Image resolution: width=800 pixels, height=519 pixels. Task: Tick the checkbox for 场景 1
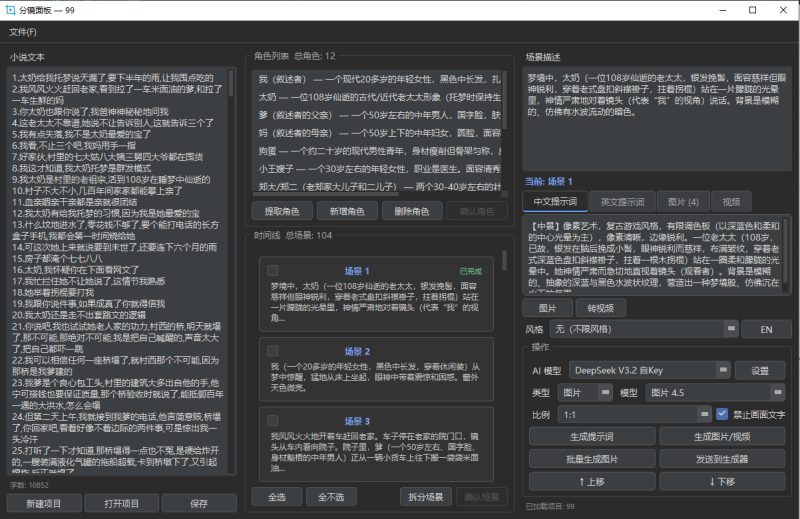coord(272,270)
